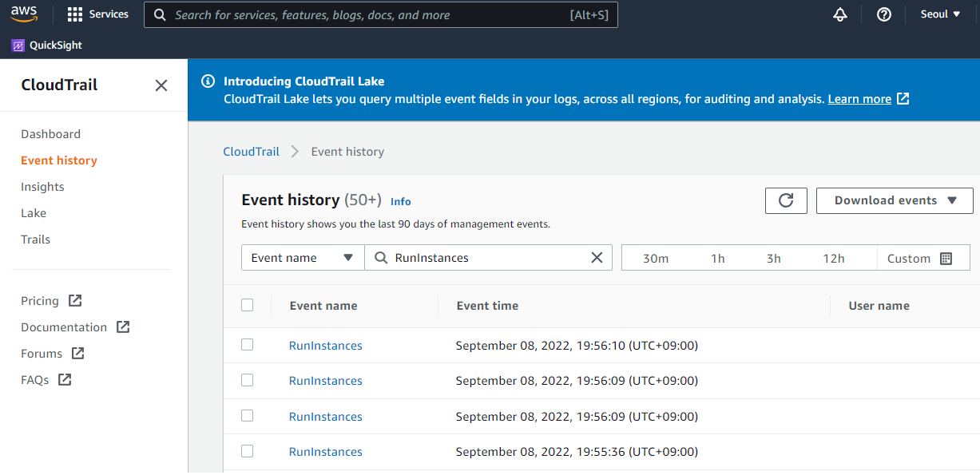The image size is (980, 475).
Task: Set time range to 30m
Action: (656, 259)
